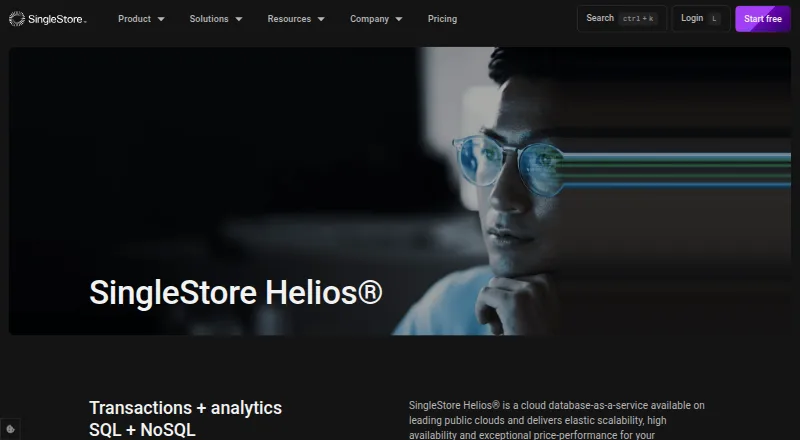Viewport: 800px width, 440px height.
Task: Click the SingleStore logo icon
Action: tap(17, 19)
